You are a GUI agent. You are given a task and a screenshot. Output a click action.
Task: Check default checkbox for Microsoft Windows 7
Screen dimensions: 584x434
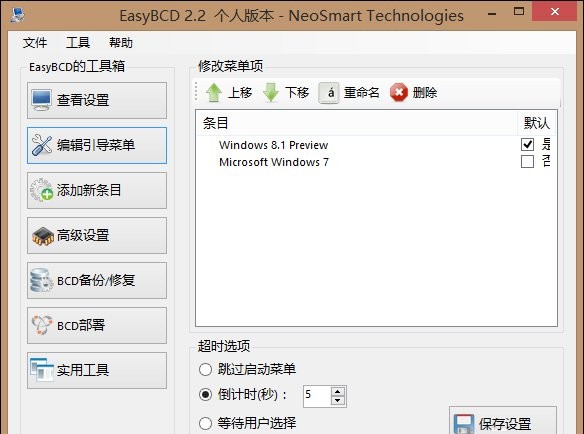tap(527, 162)
